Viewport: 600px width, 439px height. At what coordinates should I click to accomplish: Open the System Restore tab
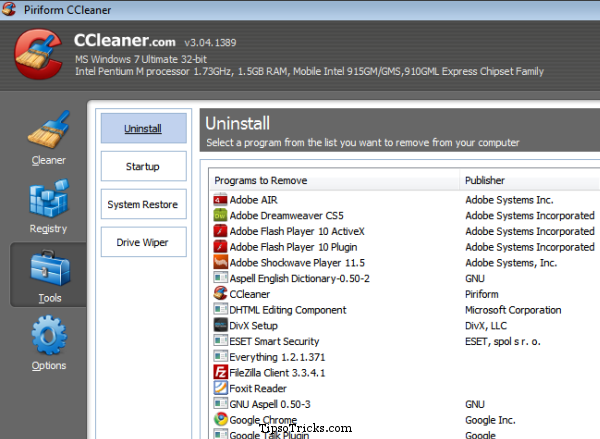coord(143,204)
